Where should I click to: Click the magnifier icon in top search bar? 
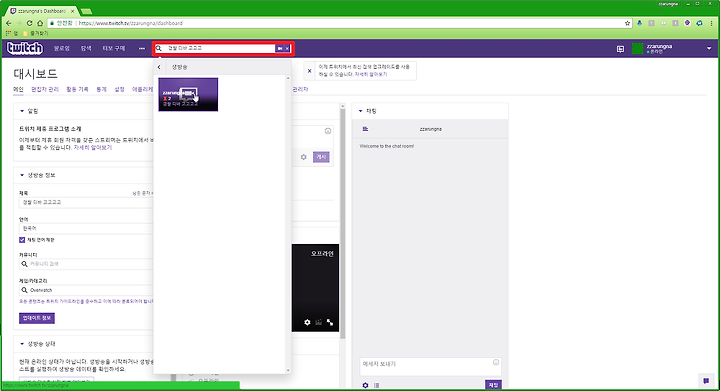click(159, 48)
